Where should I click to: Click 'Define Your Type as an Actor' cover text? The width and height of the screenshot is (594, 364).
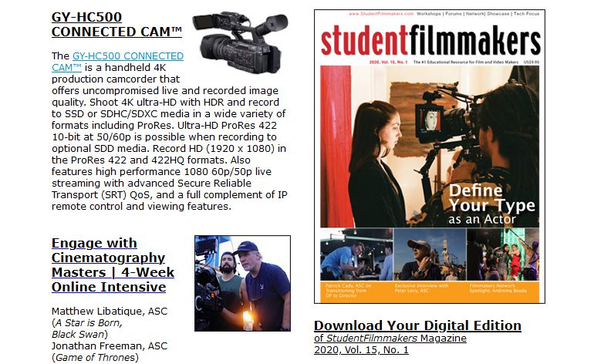tap(491, 204)
